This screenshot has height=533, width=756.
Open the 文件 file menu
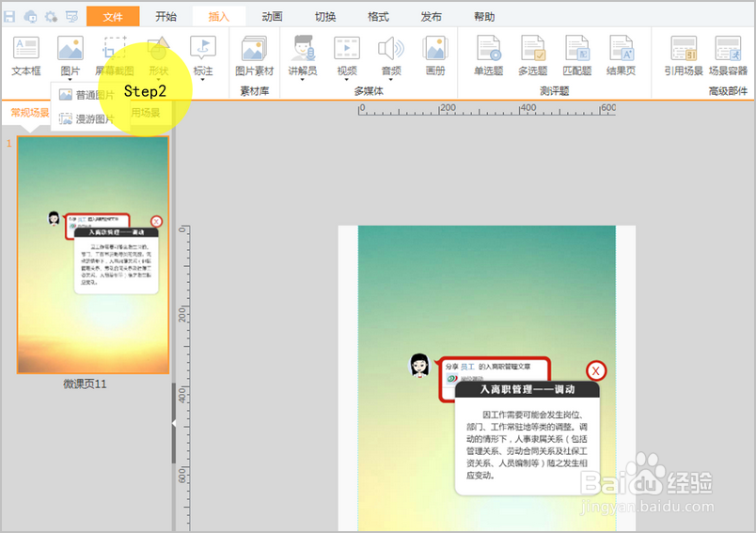tap(113, 17)
